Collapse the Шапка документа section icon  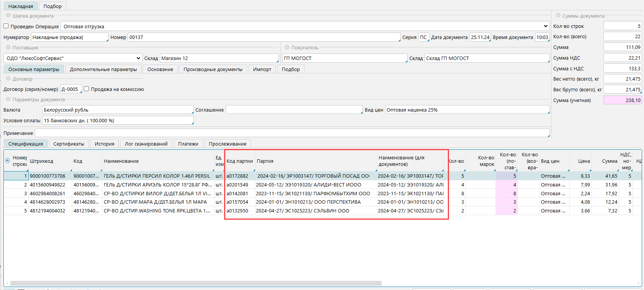pos(8,16)
